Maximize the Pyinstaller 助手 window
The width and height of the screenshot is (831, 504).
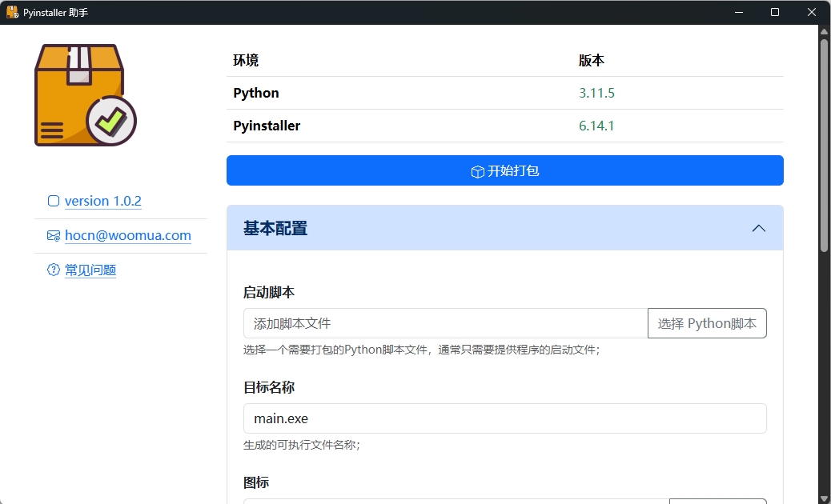tap(775, 12)
